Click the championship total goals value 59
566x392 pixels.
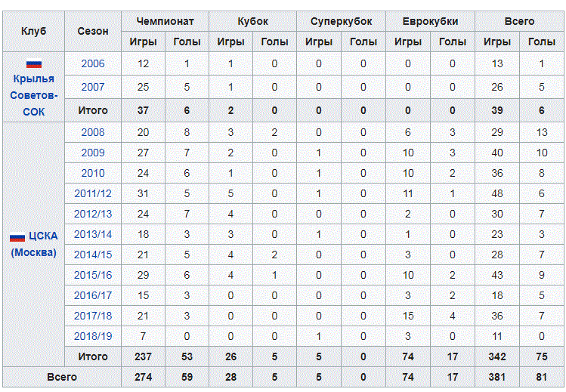click(x=187, y=377)
